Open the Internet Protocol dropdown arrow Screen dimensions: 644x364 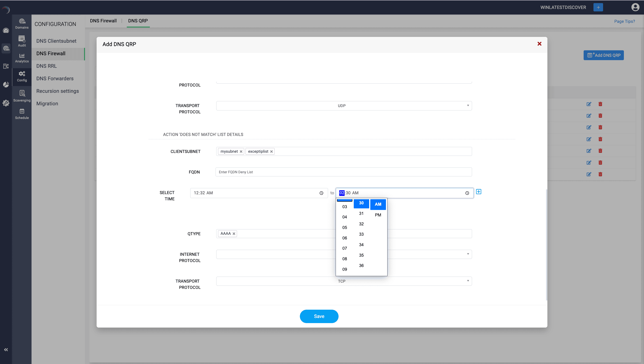[468, 254]
